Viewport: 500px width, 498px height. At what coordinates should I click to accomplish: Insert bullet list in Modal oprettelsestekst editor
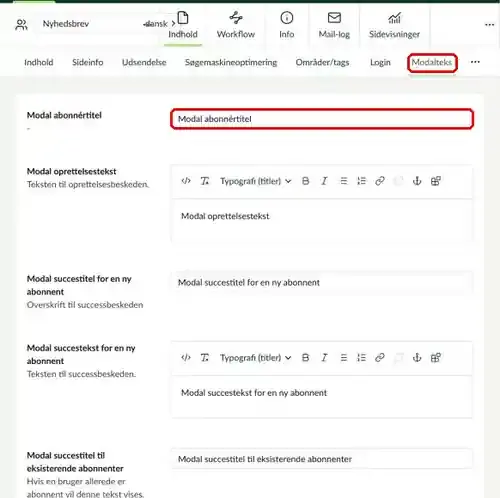tap(343, 181)
